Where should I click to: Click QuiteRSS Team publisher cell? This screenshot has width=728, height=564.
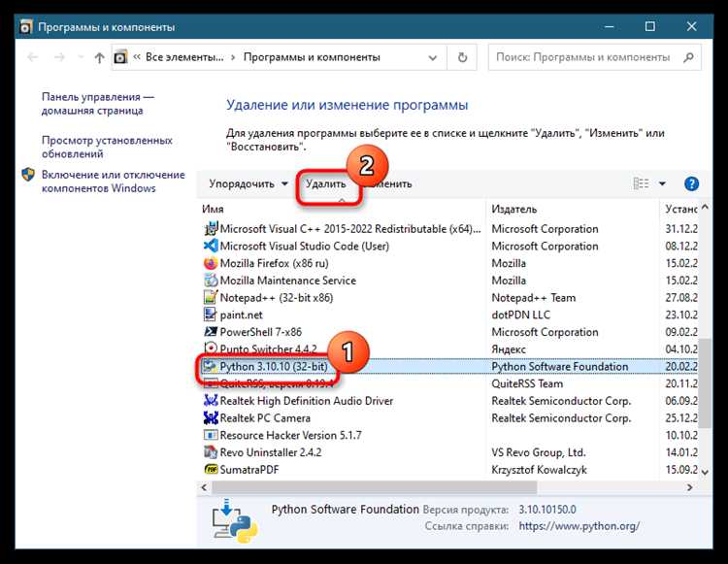click(x=527, y=383)
